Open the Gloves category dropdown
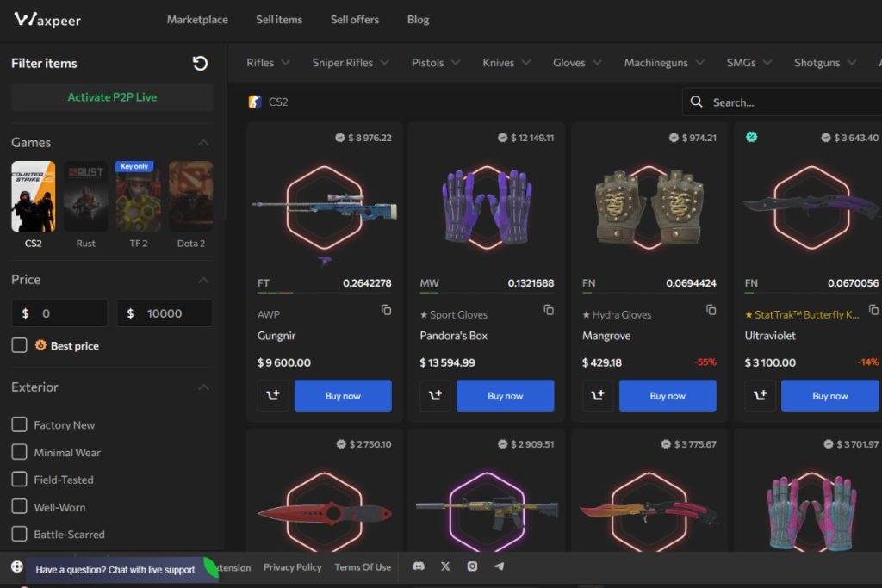 click(x=577, y=62)
